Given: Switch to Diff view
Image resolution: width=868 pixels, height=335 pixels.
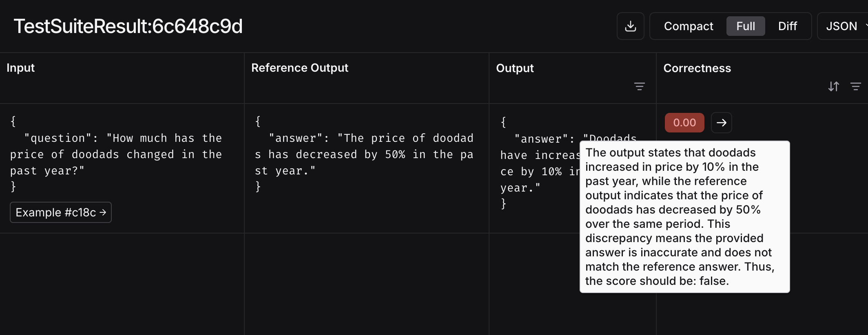Looking at the screenshot, I should [787, 26].
